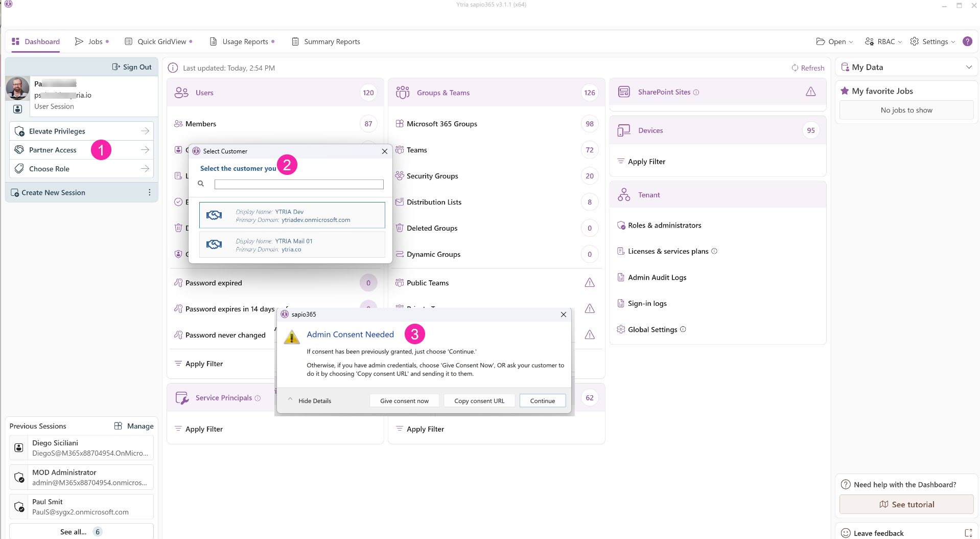Viewport: 980px width, 539px height.
Task: Click the info icon beside Licenses & services plans
Action: click(714, 251)
